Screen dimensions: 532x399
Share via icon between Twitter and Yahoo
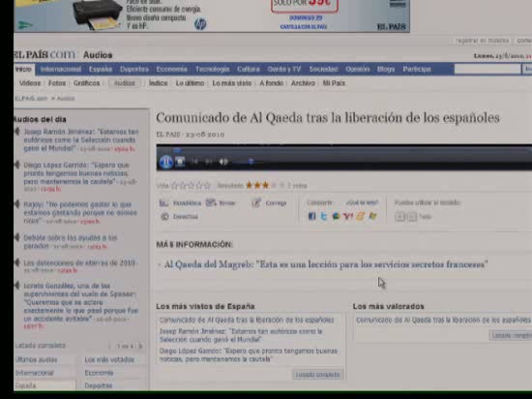pos(336,216)
